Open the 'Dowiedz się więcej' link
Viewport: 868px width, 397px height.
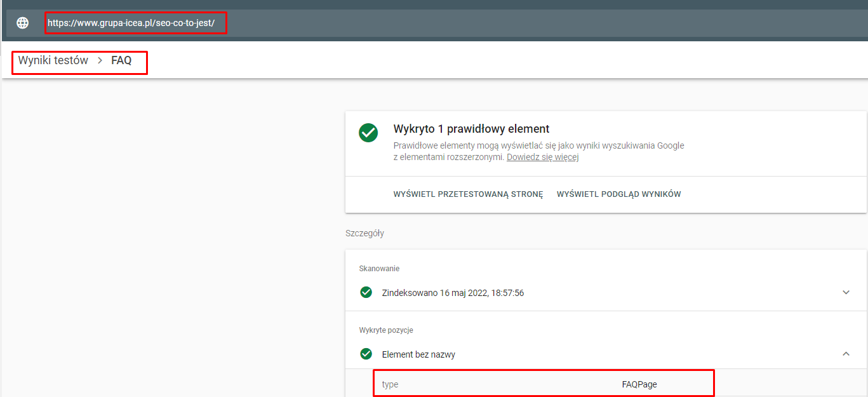(x=542, y=157)
